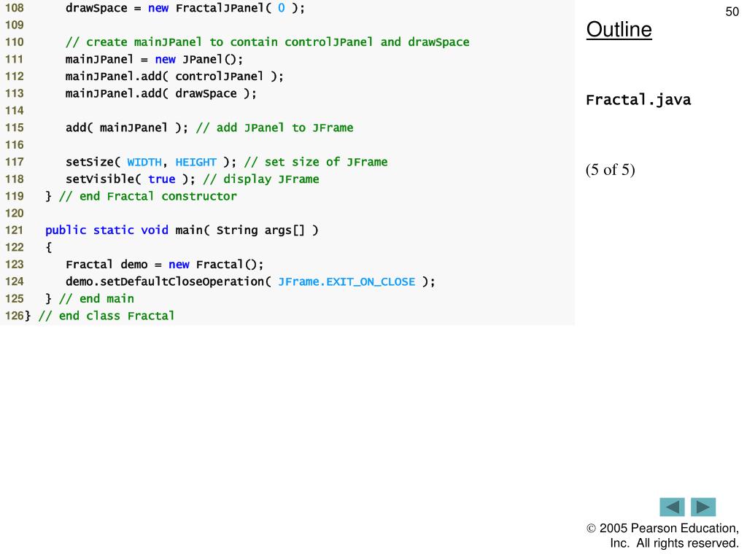
Task: Click the WIDTH constant on line 117
Action: (144, 163)
